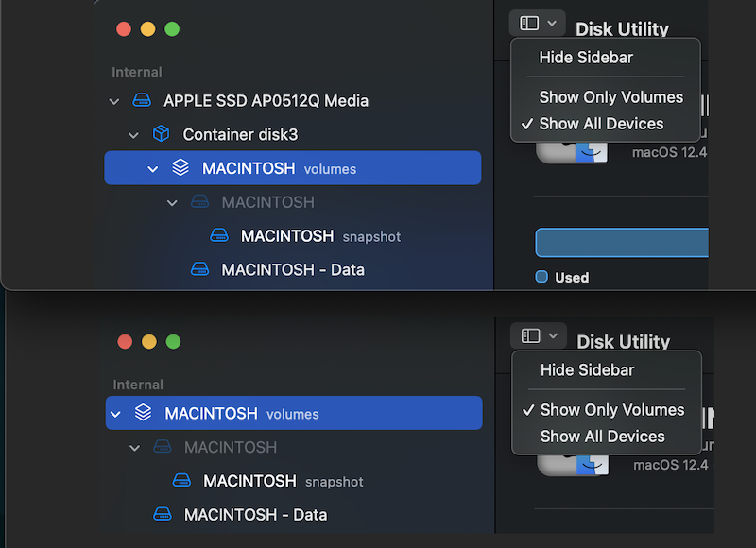Screen dimensions: 756x548
Task: Click yellow minimize button of bottom window
Action: (x=149, y=342)
